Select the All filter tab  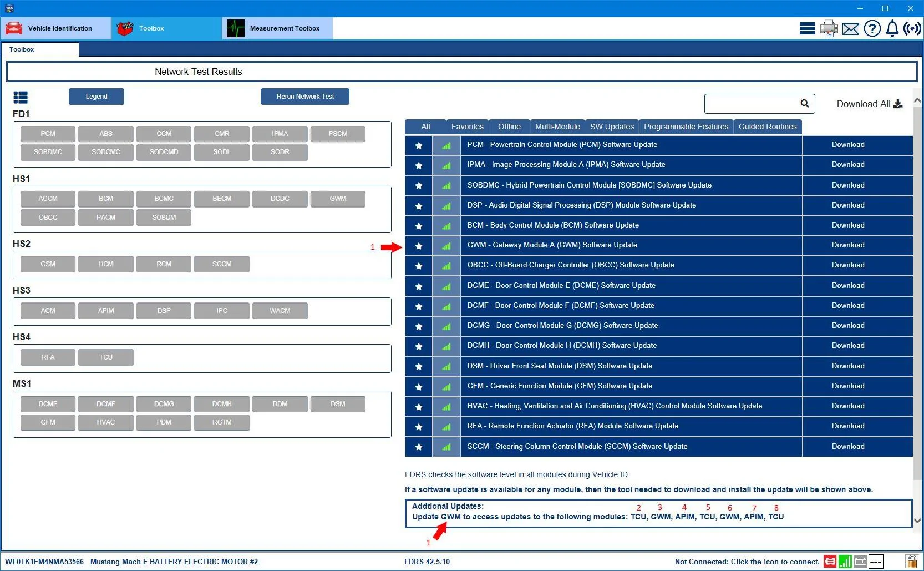click(x=425, y=127)
